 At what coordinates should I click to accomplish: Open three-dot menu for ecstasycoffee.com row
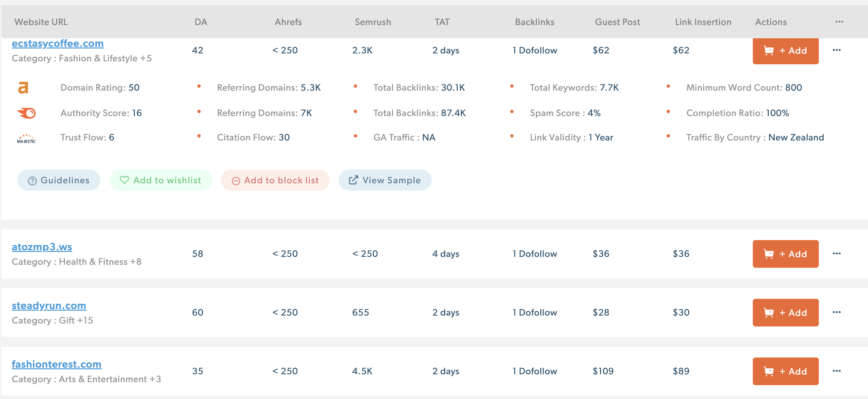836,50
